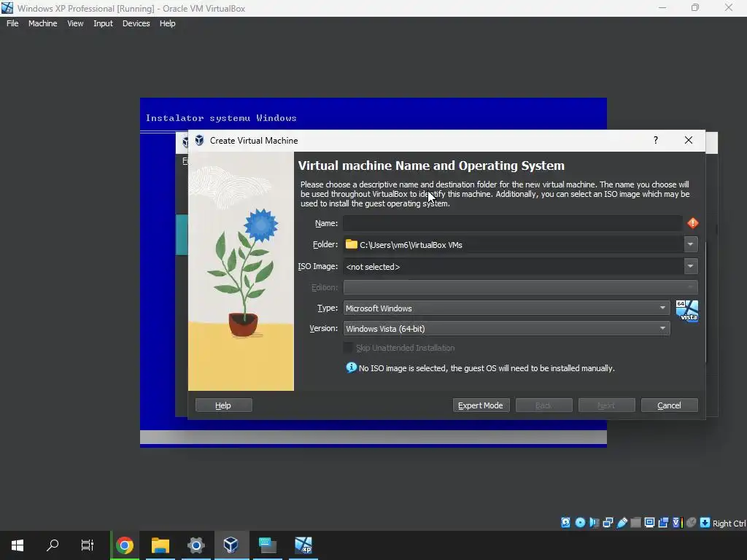This screenshot has height=560, width=747.
Task: Click the recording indicator in status bar
Action: click(x=663, y=522)
